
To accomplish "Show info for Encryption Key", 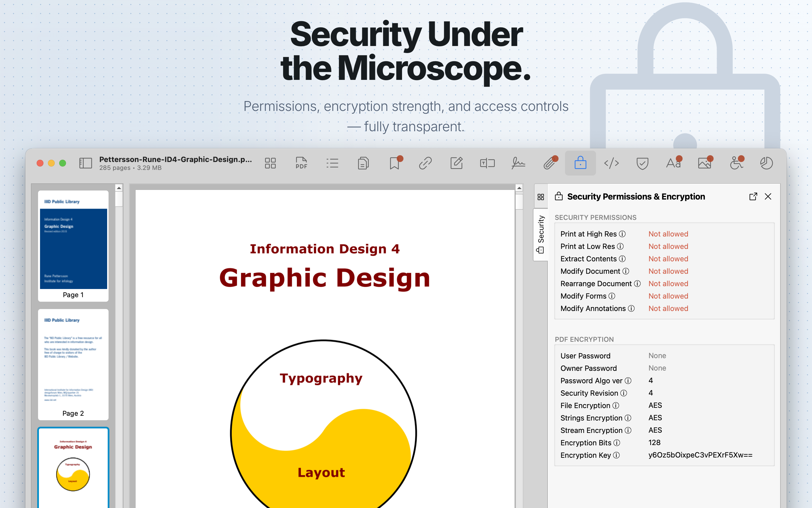I will click(616, 455).
